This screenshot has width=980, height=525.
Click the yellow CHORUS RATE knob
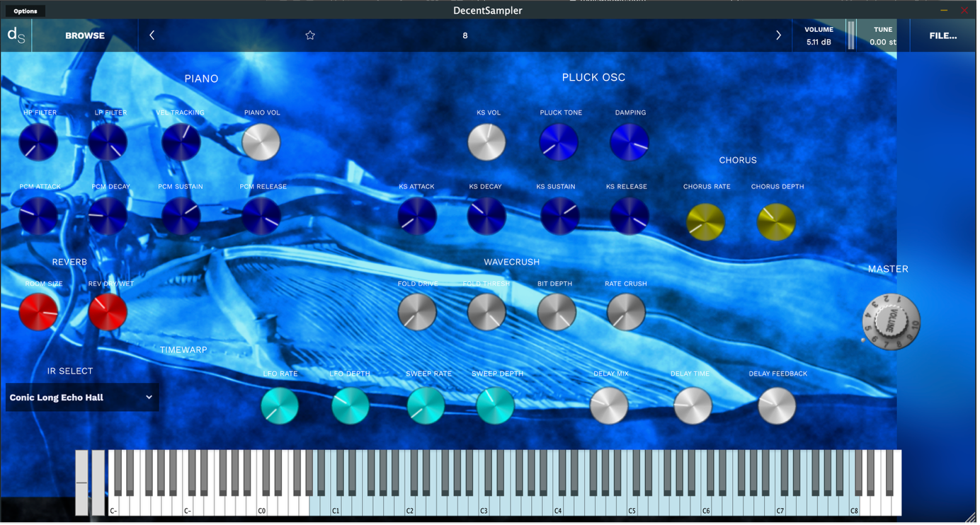pos(706,222)
